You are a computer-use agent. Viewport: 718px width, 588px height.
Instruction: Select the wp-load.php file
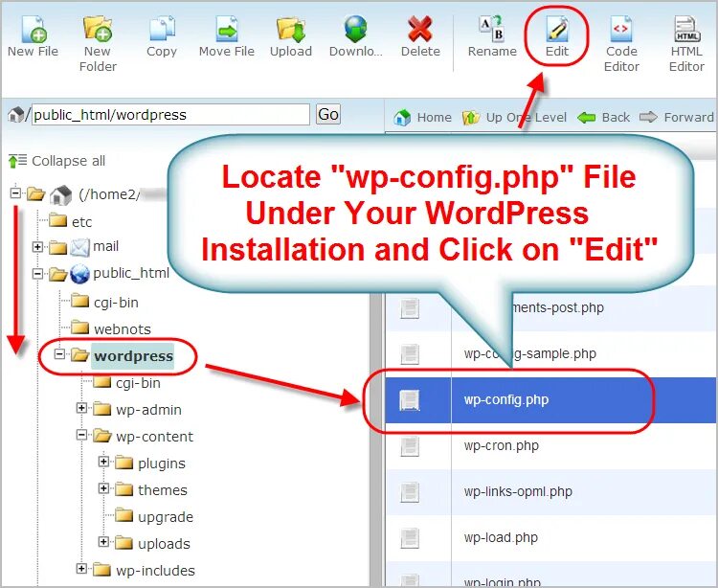pyautogui.click(x=501, y=537)
